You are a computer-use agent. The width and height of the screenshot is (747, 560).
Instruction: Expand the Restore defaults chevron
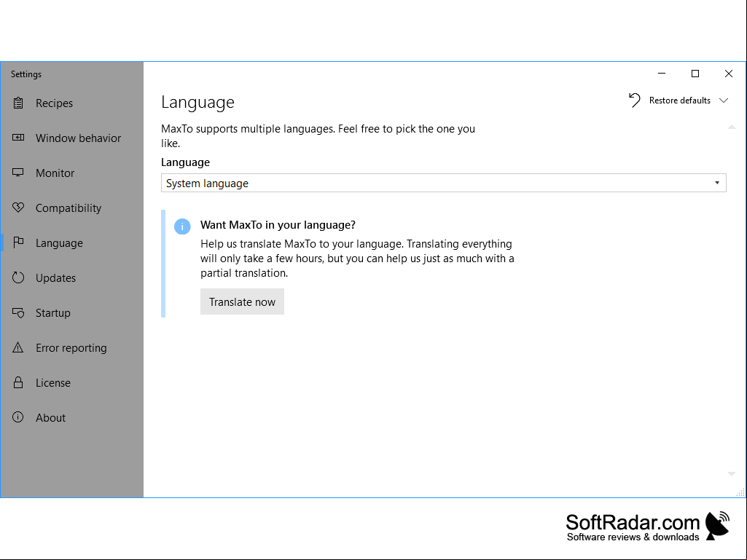pyautogui.click(x=724, y=100)
